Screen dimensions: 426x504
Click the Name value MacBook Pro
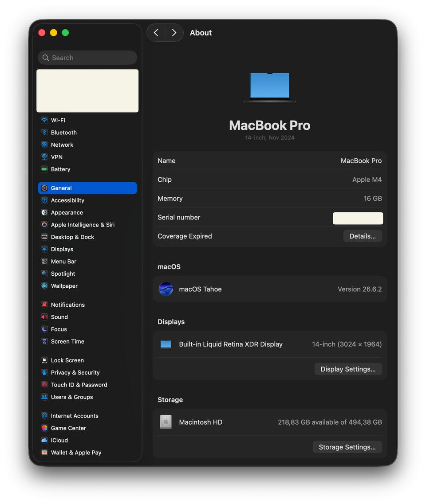361,161
